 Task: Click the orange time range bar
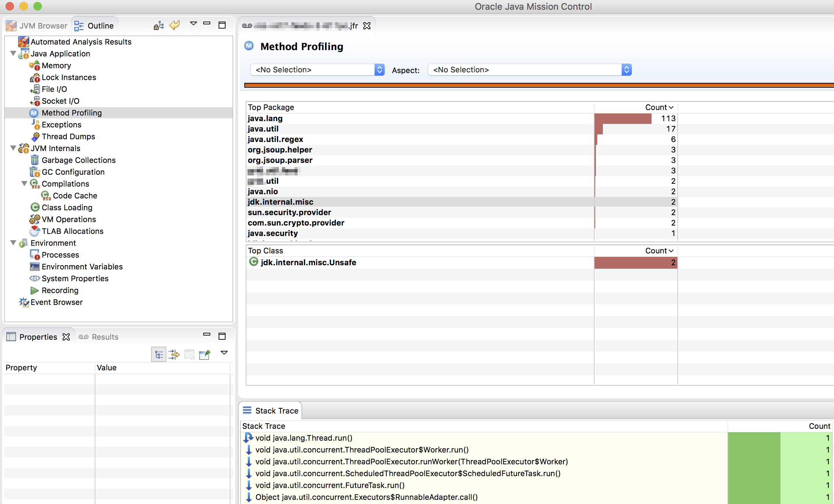click(536, 85)
